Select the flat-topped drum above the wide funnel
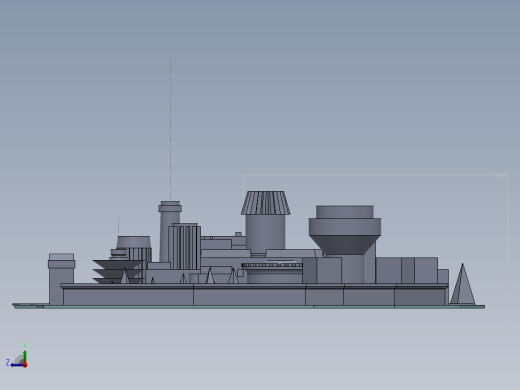520x390 pixels. tap(345, 212)
